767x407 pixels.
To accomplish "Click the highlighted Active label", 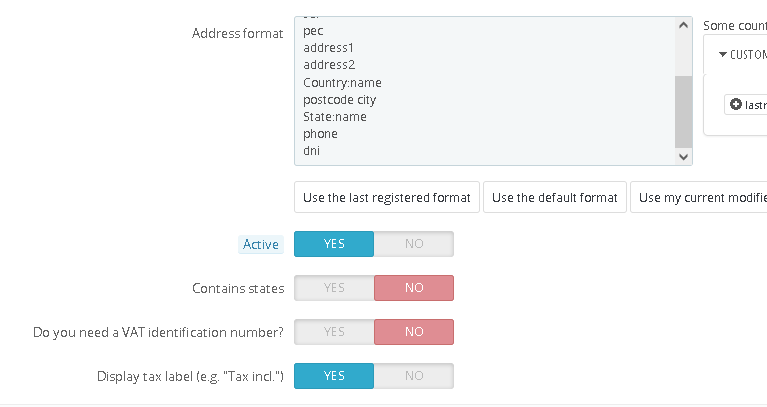I will click(262, 244).
